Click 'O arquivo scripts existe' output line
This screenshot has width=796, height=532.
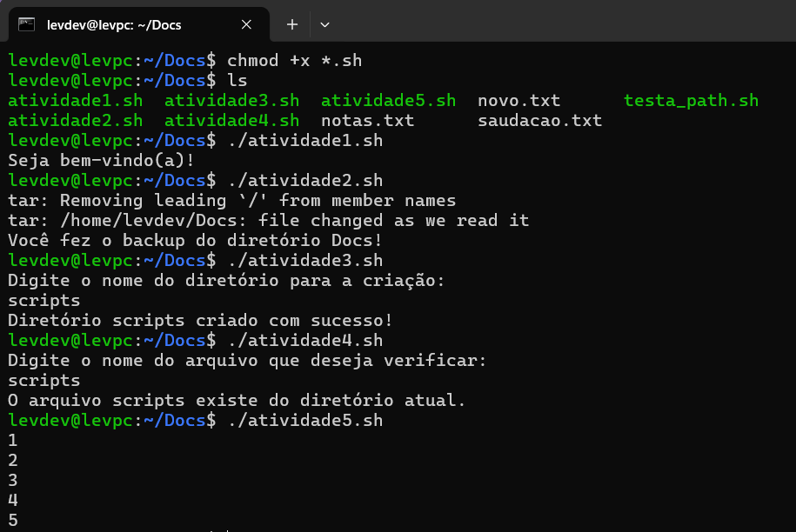click(x=237, y=401)
